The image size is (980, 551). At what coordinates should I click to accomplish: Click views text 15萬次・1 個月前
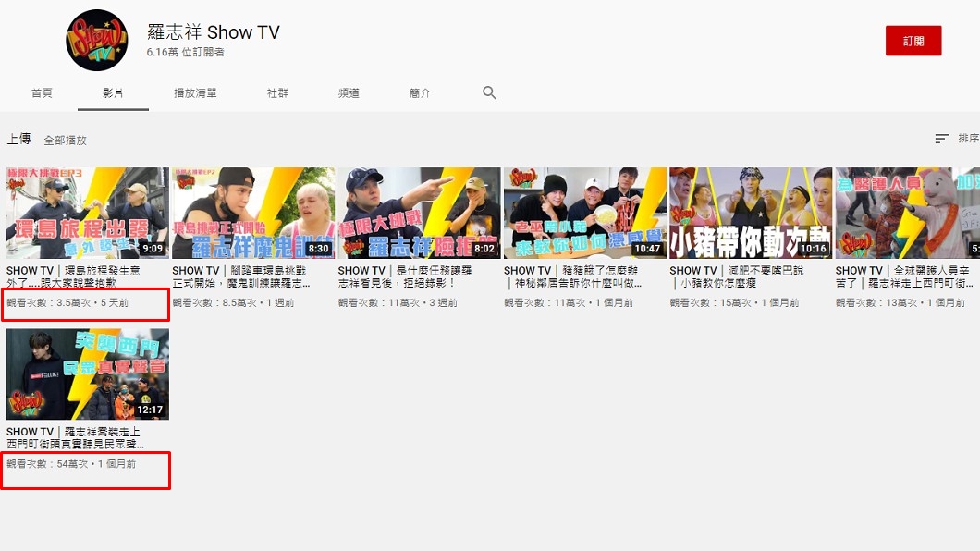click(734, 302)
